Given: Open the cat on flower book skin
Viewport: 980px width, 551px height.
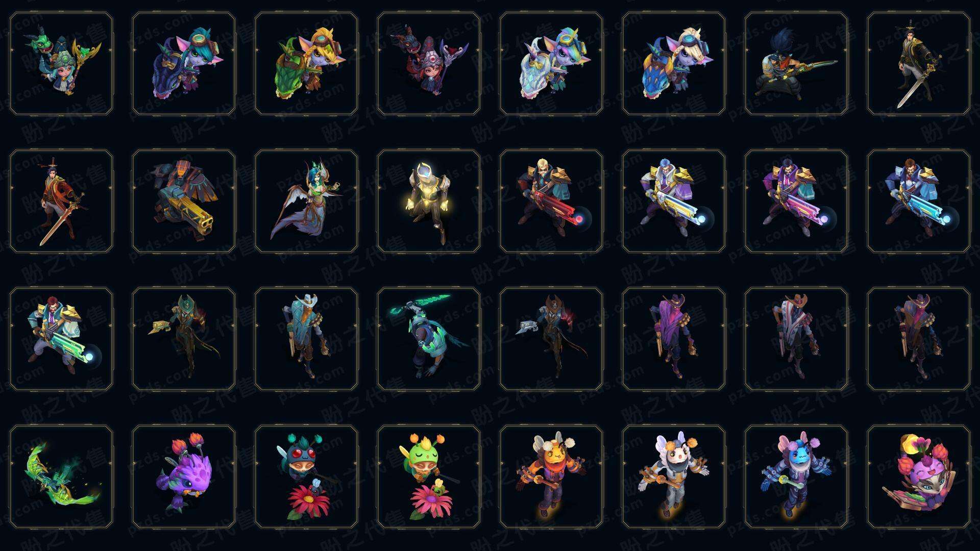Looking at the screenshot, I should tap(919, 477).
